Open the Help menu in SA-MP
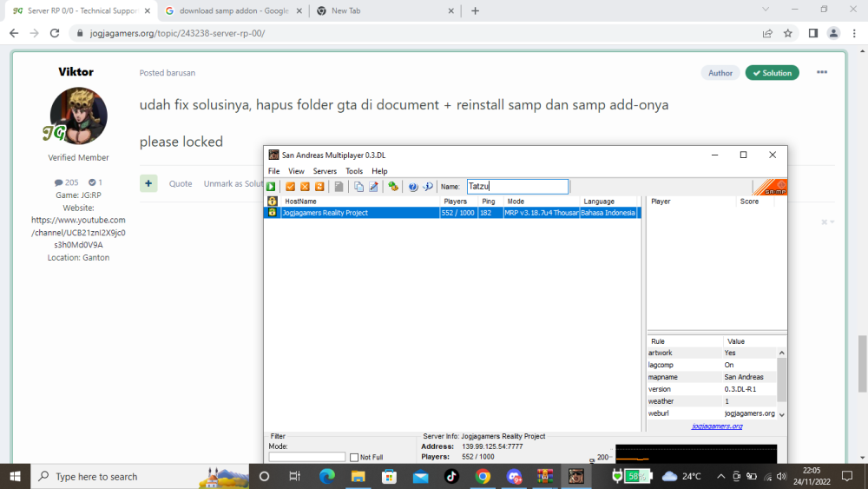 point(380,171)
